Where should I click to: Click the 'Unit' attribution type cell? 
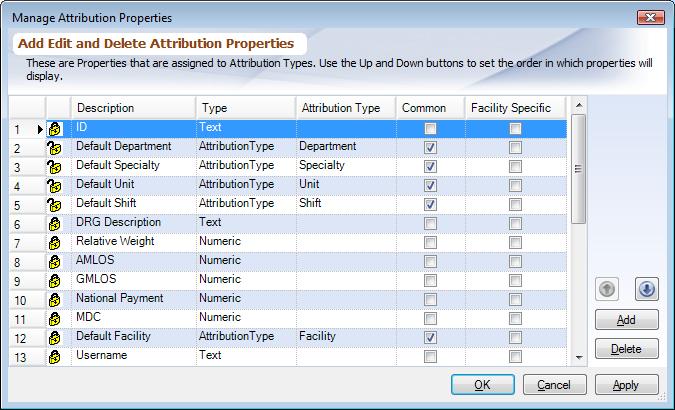coord(346,185)
